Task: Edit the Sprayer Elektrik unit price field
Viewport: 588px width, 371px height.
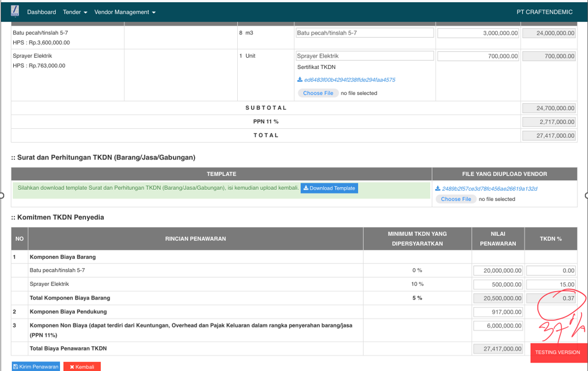Action: [x=478, y=56]
